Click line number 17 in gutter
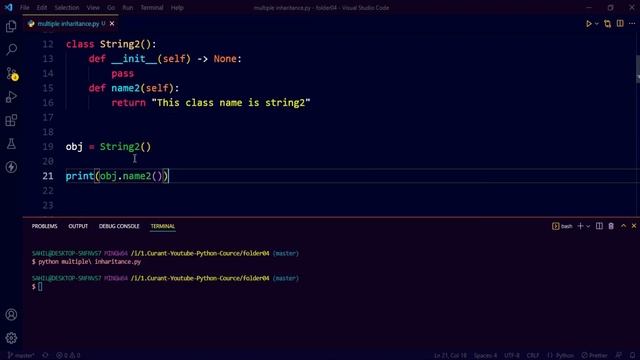640x360 pixels. 48,117
